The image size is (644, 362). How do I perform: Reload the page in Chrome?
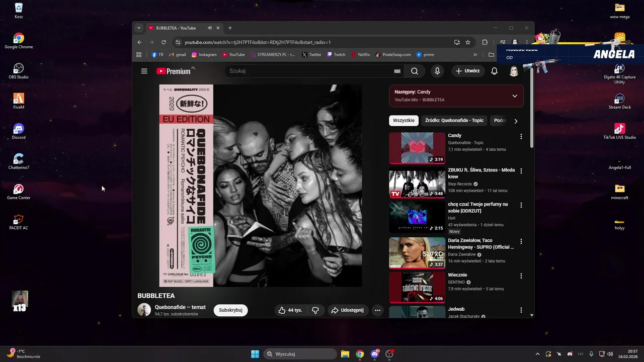[x=164, y=42]
